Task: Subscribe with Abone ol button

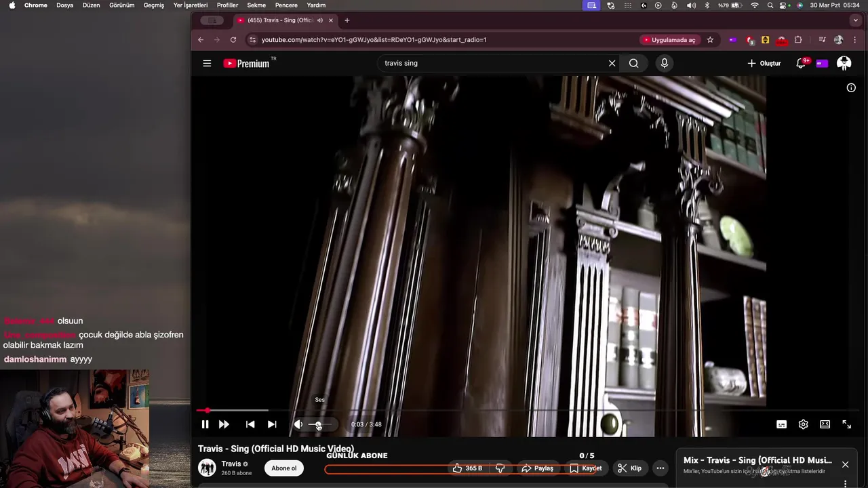Action: [284, 468]
